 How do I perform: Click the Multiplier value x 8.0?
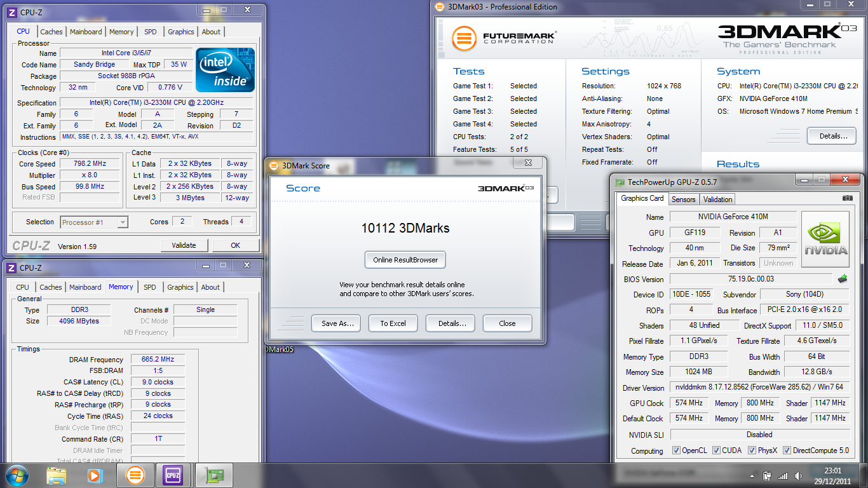(90, 175)
